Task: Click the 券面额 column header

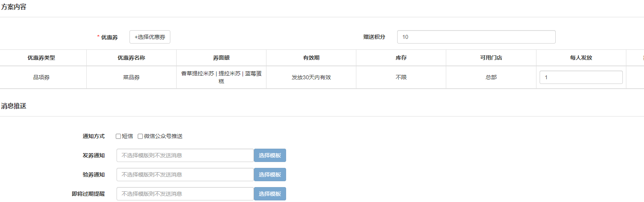Action: [x=221, y=58]
